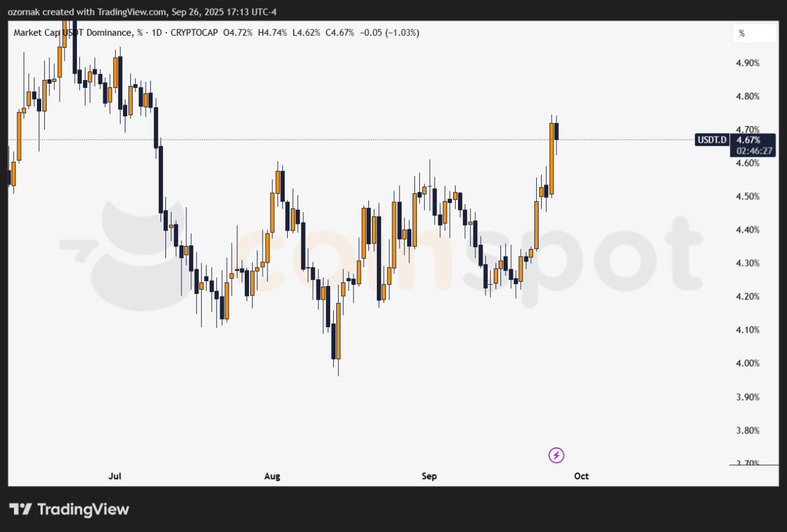787x532 pixels.
Task: Select the Sep label on time axis
Action: click(429, 476)
